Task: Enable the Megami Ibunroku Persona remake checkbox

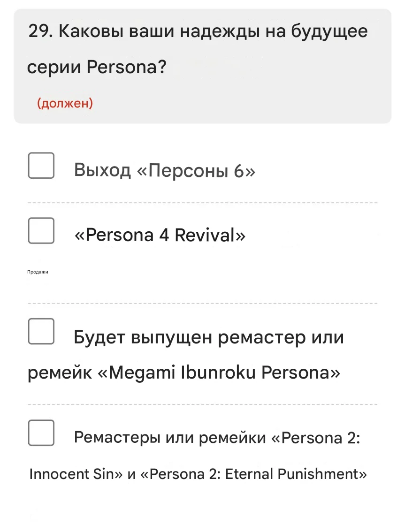Action: pos(41,331)
